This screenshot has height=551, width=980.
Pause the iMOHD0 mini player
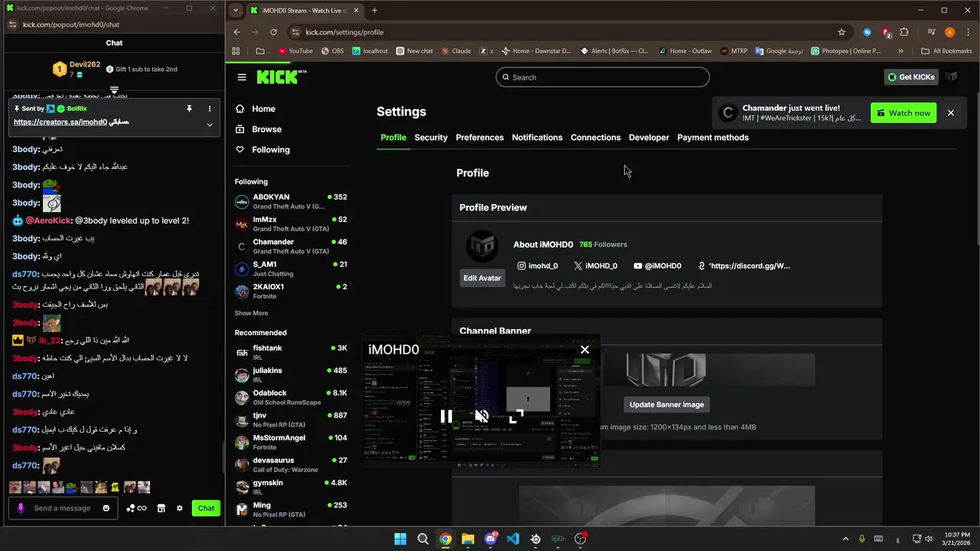click(446, 416)
